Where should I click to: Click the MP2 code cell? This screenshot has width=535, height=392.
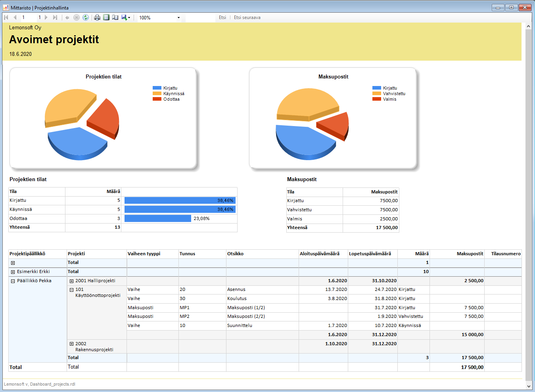click(x=202, y=317)
